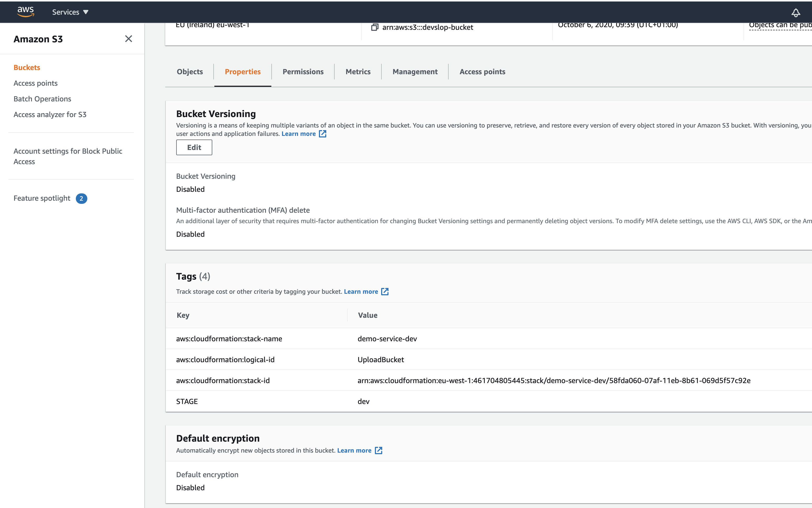Select aws:cloudformation:stack-id key cell
Image resolution: width=812 pixels, height=508 pixels.
pyautogui.click(x=223, y=380)
